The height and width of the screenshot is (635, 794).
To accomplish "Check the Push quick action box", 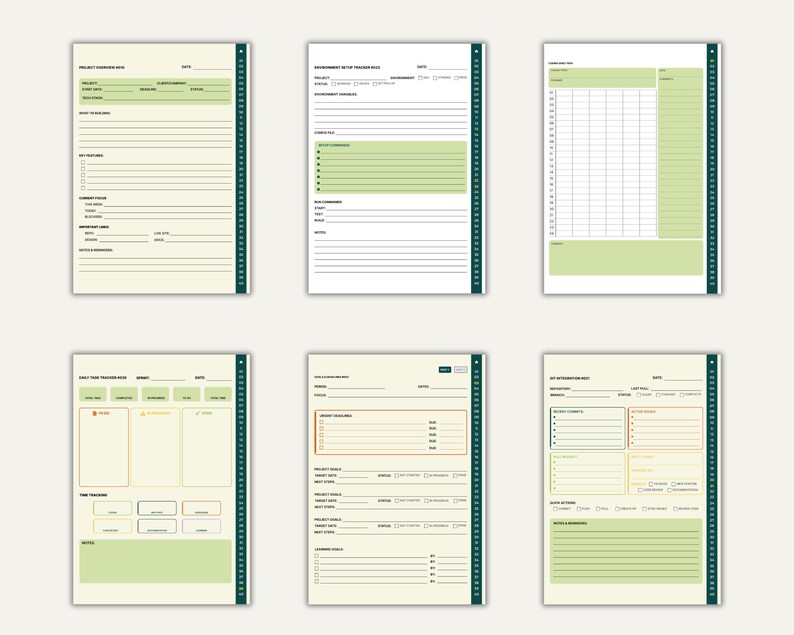I will pos(579,508).
